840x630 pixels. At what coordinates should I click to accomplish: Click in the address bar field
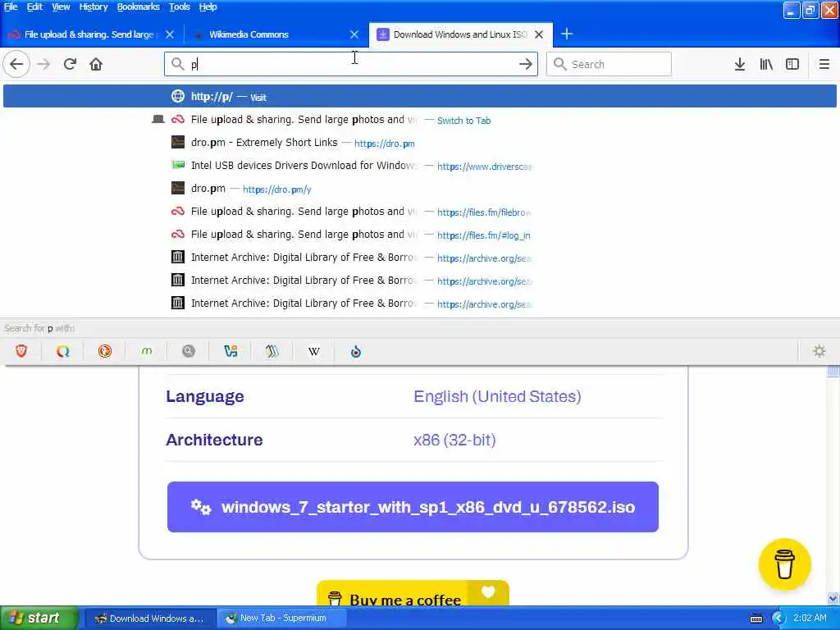pyautogui.click(x=351, y=64)
